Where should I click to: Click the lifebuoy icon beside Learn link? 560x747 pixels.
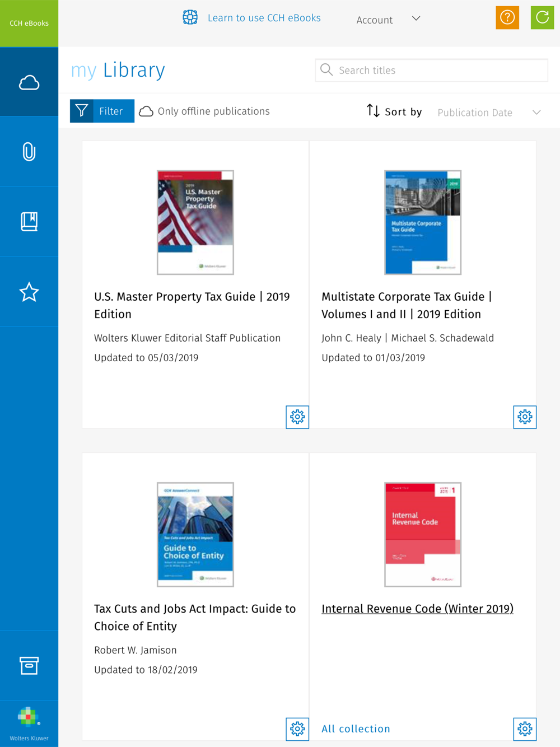[190, 17]
